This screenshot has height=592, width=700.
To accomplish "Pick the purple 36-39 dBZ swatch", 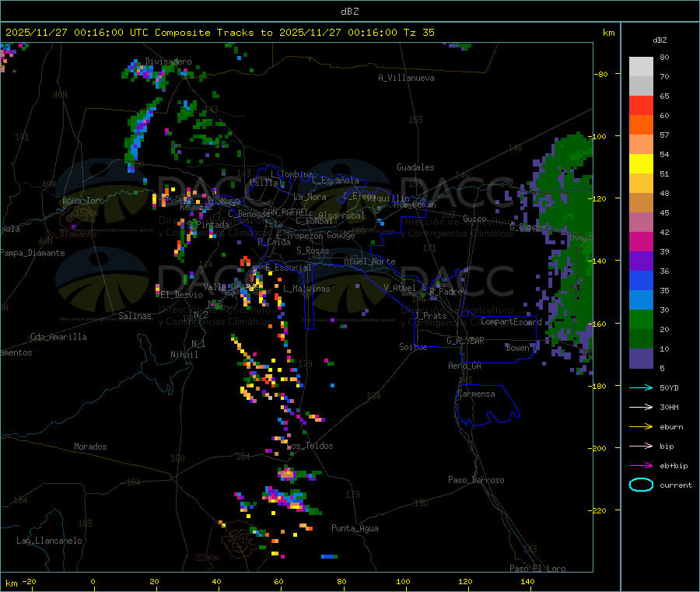I will click(641, 261).
